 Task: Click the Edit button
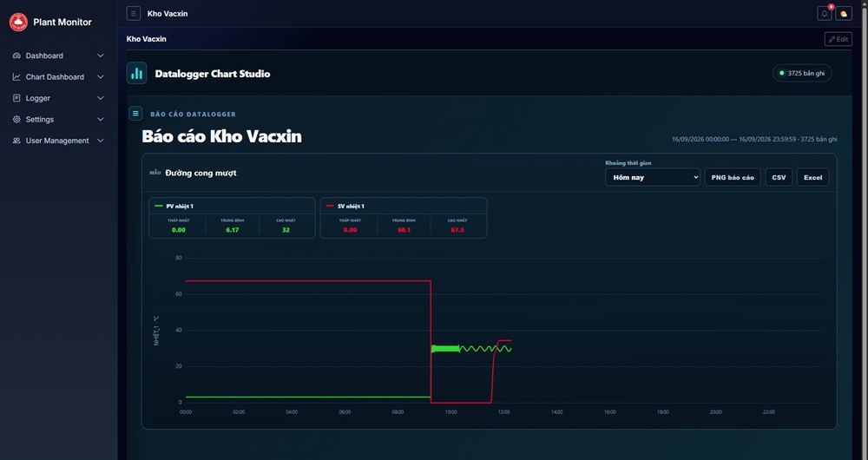838,39
